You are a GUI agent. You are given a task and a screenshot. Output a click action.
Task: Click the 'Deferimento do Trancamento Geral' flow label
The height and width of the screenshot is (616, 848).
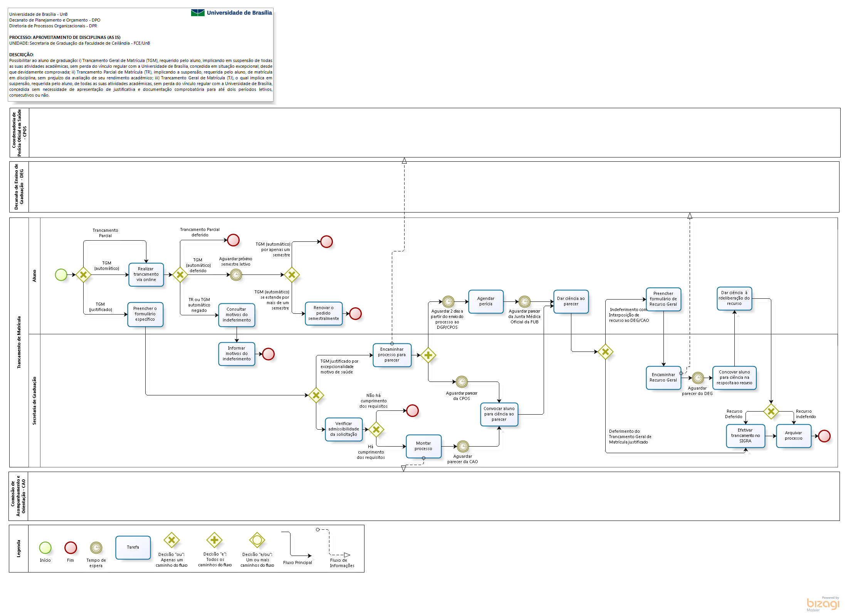[630, 437]
